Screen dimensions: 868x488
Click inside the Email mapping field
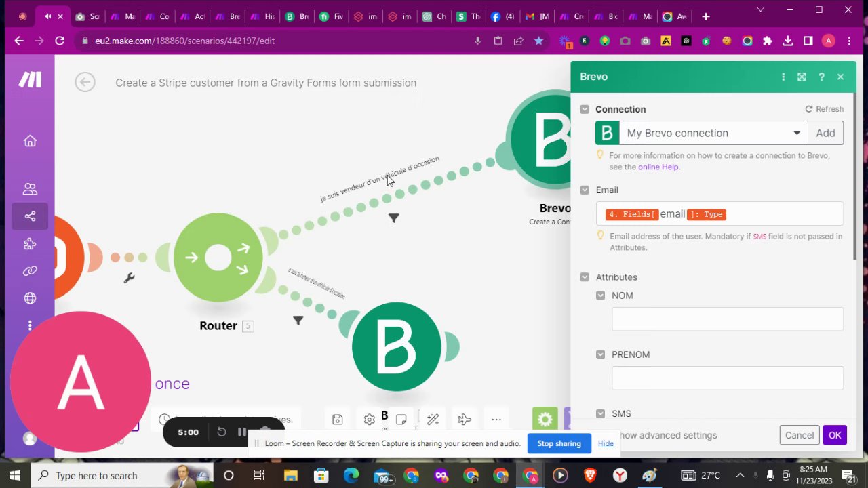(719, 214)
